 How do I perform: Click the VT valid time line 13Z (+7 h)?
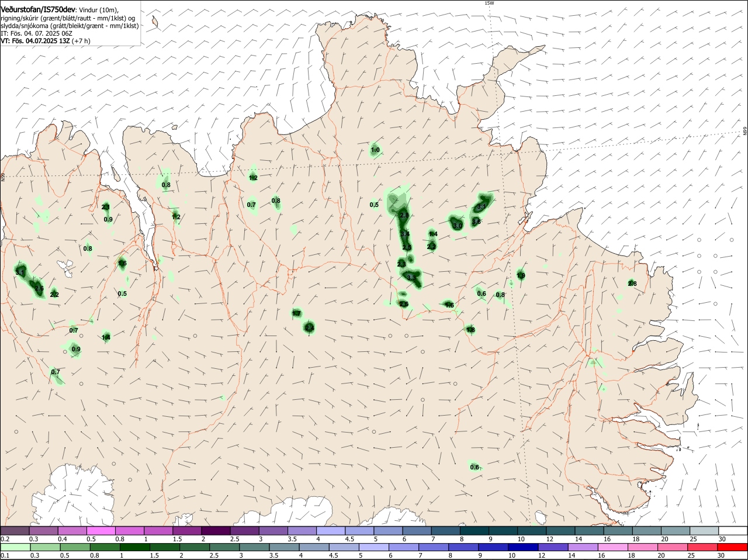(x=46, y=41)
